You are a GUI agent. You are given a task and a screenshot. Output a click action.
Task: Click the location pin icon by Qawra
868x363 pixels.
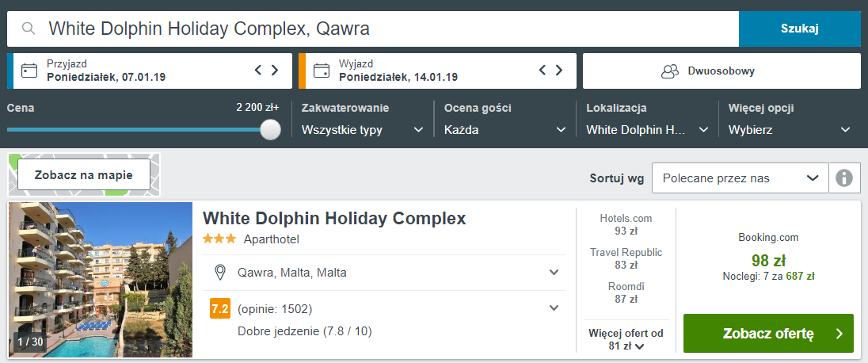pos(220,273)
